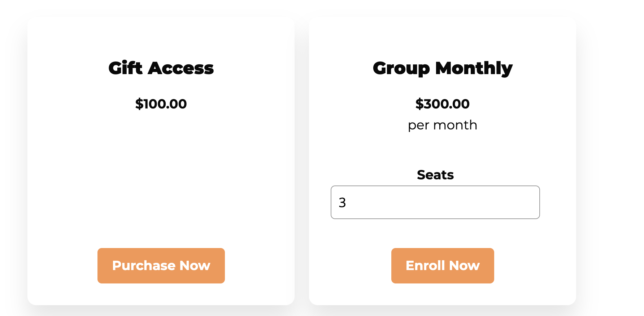644x316 pixels.
Task: Click the $300.00 price text
Action: click(443, 104)
